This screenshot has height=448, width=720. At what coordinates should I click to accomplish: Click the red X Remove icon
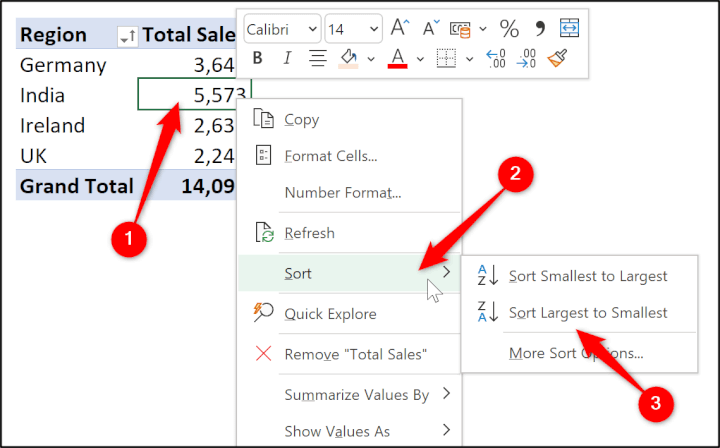pos(263,354)
